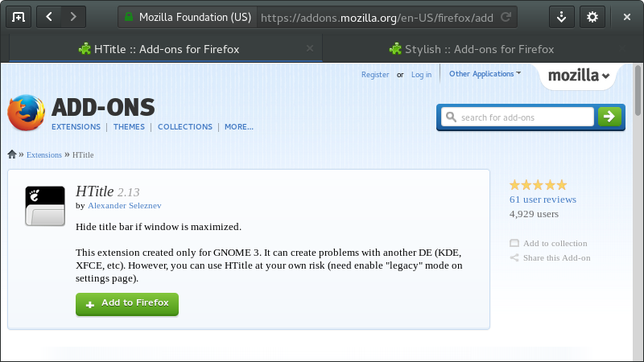
Task: Click puzzle icon on Stylish tab
Action: pyautogui.click(x=395, y=49)
